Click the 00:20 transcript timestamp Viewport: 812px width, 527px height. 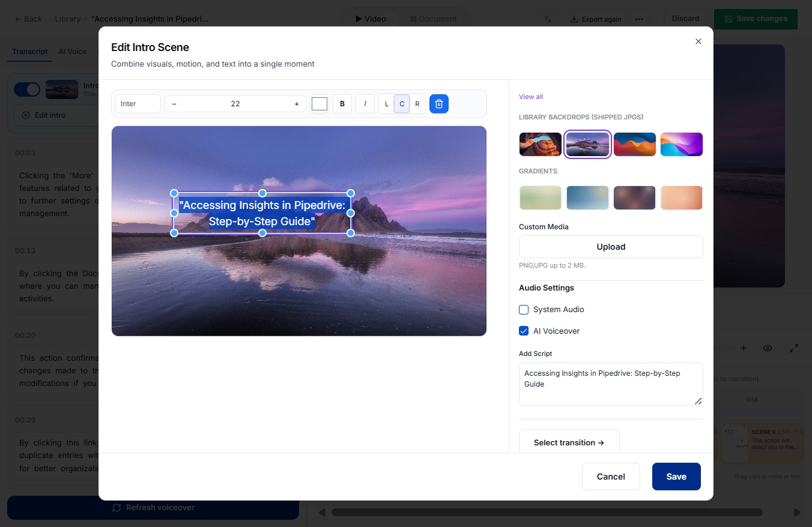tap(25, 336)
